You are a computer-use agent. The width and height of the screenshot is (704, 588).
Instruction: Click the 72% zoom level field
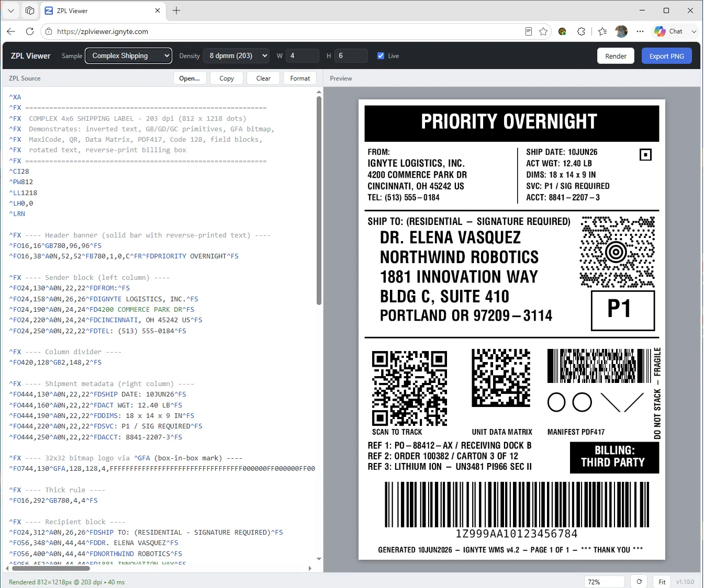click(x=605, y=582)
